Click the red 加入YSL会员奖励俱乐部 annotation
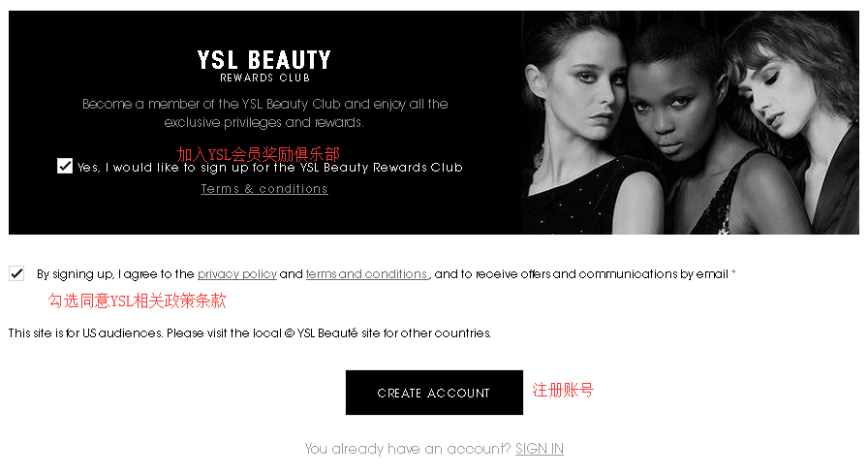 tap(258, 153)
